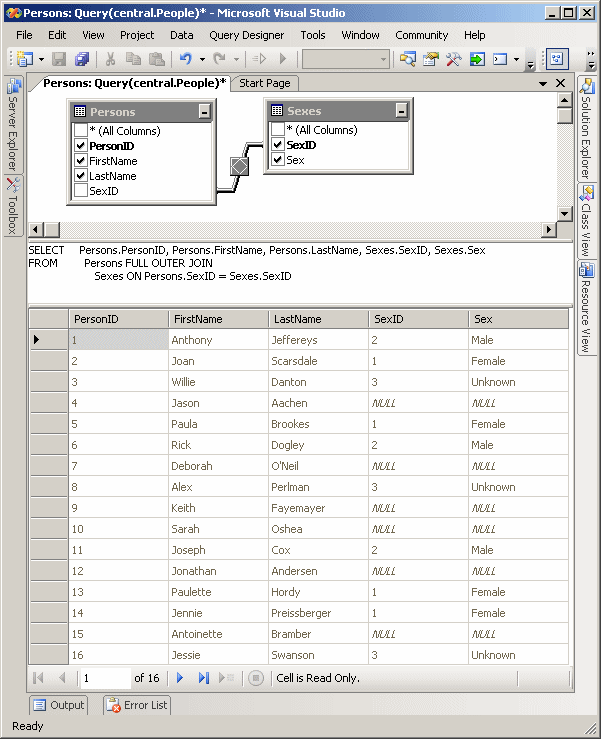Go to the last row navigation arrow
Image resolution: width=601 pixels, height=739 pixels.
tap(204, 678)
